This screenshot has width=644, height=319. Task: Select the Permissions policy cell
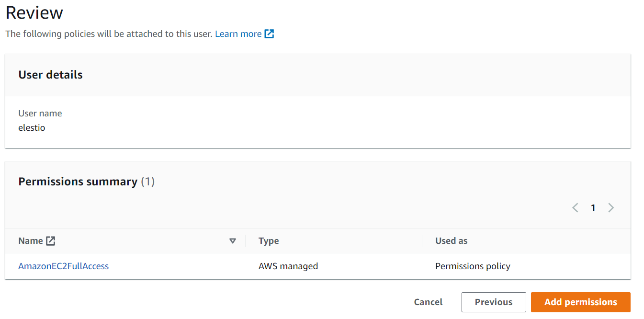[473, 266]
